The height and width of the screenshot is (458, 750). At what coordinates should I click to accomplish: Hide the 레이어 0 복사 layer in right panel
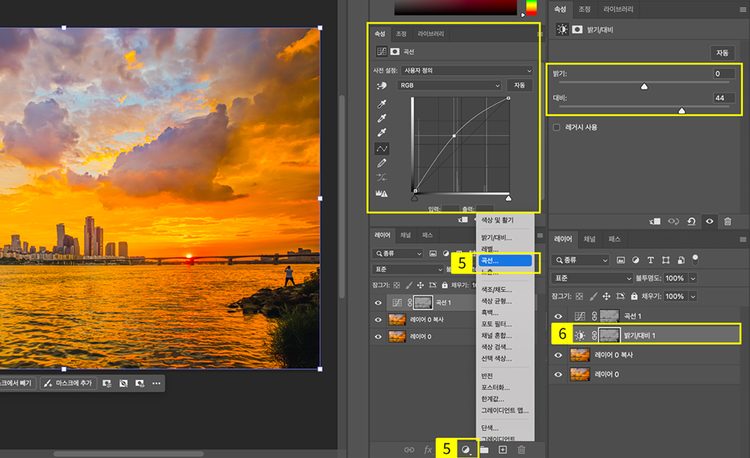coord(558,354)
